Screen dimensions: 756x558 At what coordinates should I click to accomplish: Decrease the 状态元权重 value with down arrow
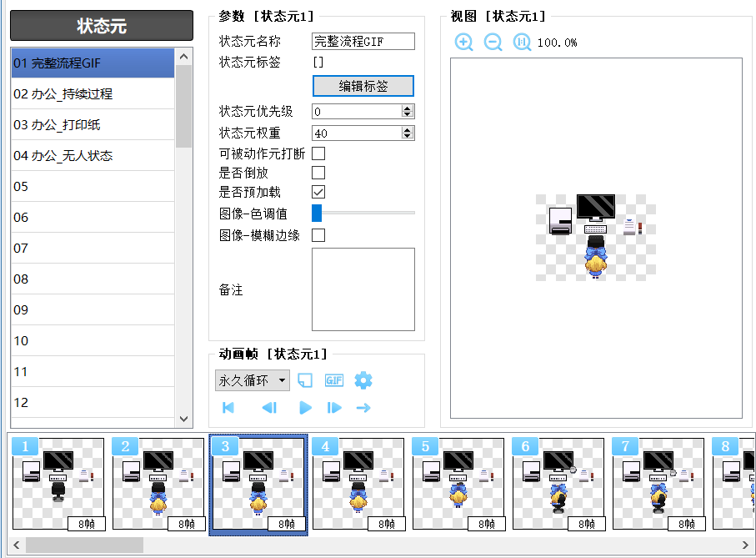tap(407, 136)
